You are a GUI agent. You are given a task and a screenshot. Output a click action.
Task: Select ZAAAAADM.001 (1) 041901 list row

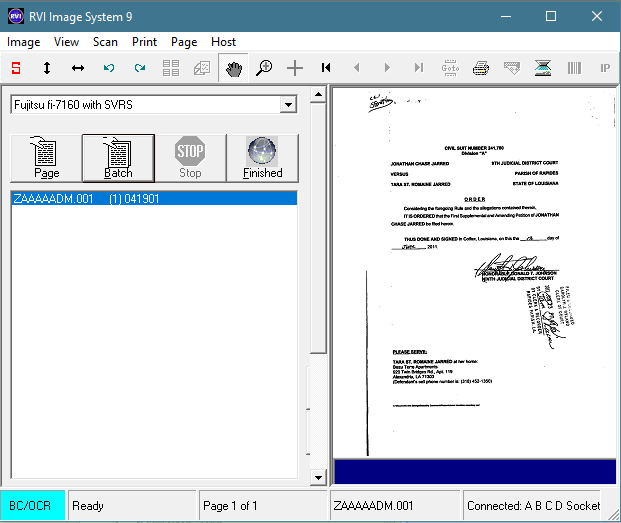pos(154,198)
